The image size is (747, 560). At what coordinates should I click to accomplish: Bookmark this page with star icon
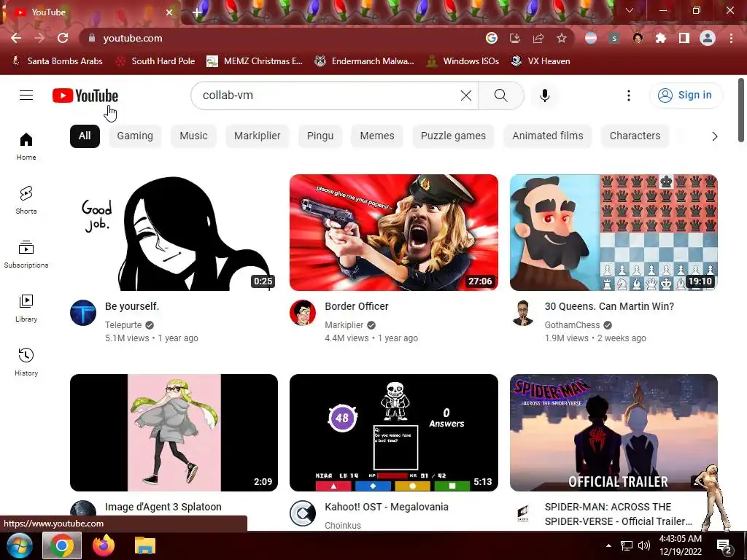coord(562,38)
